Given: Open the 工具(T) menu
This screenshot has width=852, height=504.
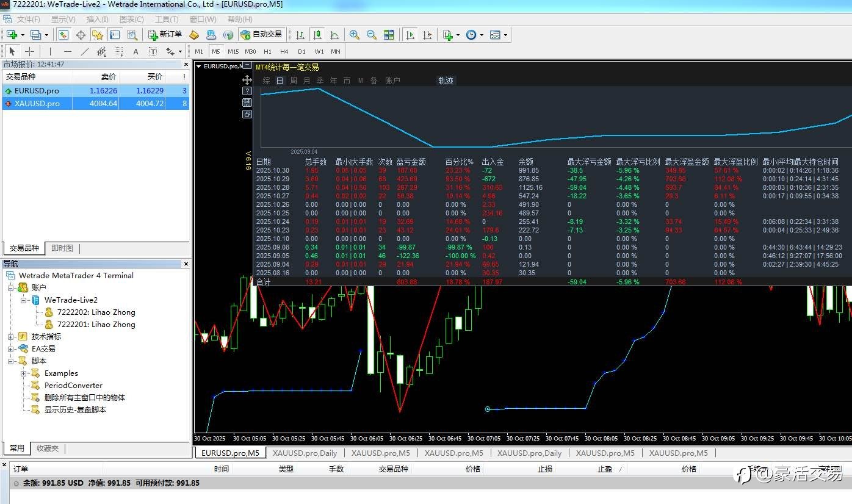Looking at the screenshot, I should point(167,20).
